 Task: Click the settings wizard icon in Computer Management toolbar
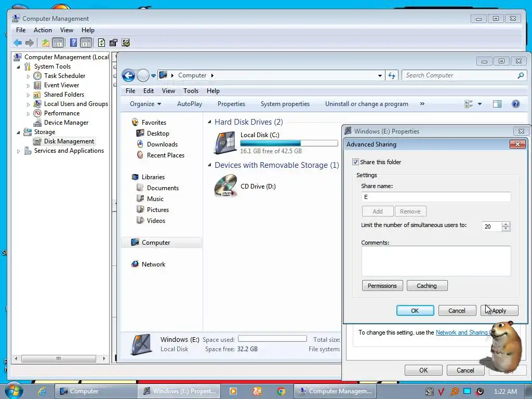coord(126,43)
